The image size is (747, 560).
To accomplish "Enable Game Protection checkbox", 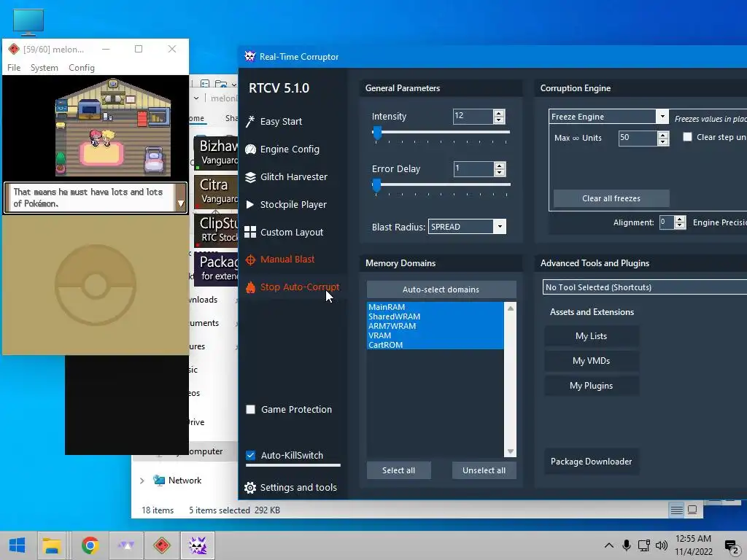I will (251, 410).
